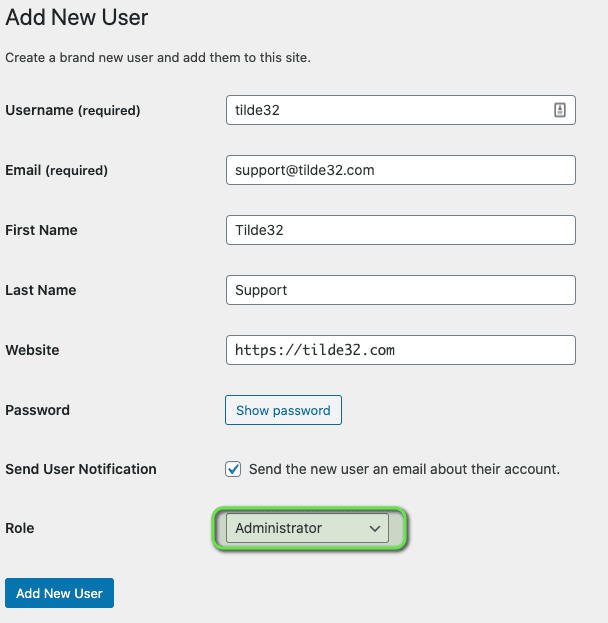The image size is (608, 623).
Task: Click the Website label
Action: (x=32, y=350)
